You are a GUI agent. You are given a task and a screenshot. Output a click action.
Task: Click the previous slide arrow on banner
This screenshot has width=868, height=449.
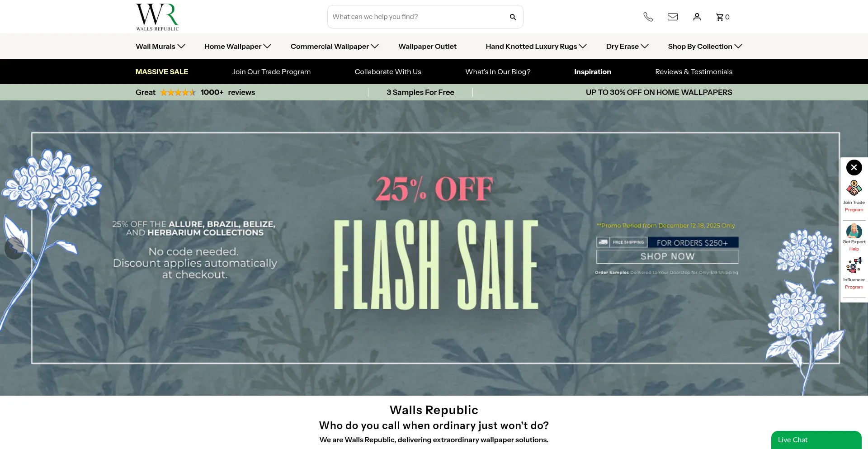point(14,248)
